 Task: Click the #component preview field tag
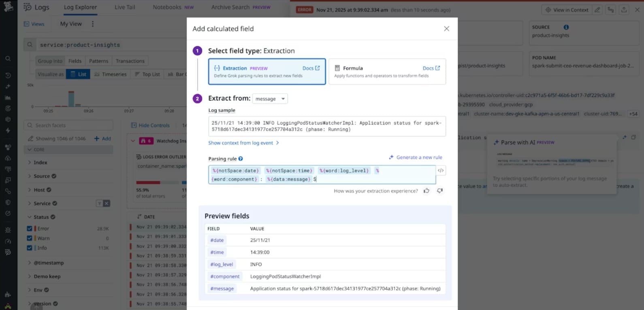click(x=225, y=276)
